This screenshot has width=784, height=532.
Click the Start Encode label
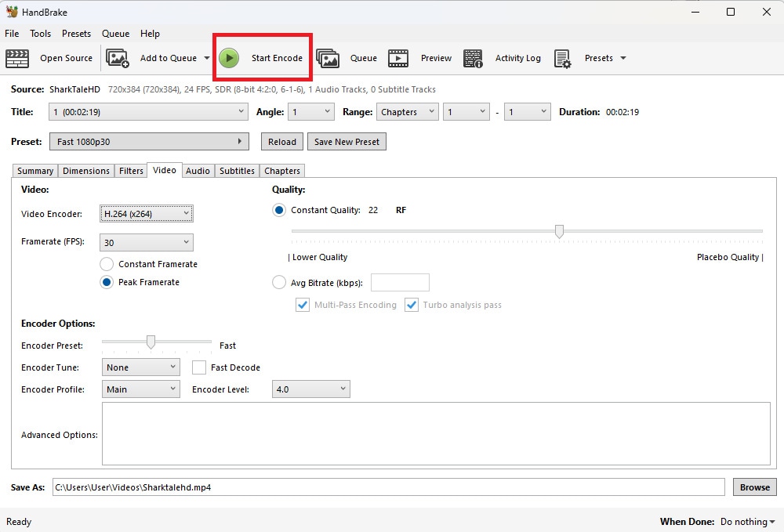point(277,58)
